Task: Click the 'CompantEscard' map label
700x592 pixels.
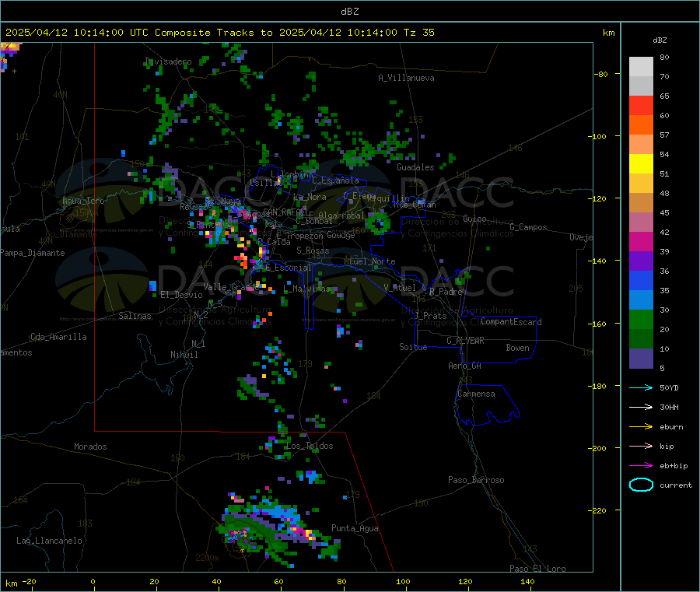Action: coord(511,321)
